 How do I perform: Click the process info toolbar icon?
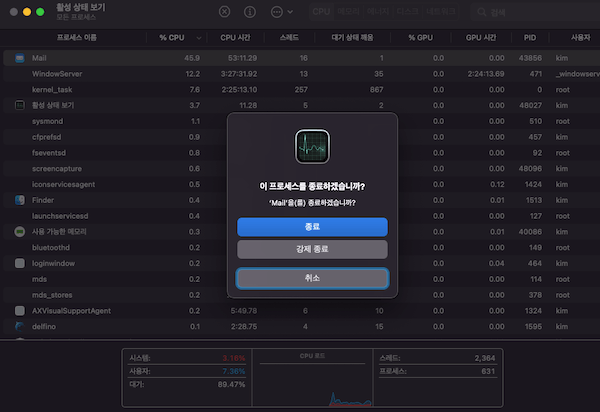[250, 12]
